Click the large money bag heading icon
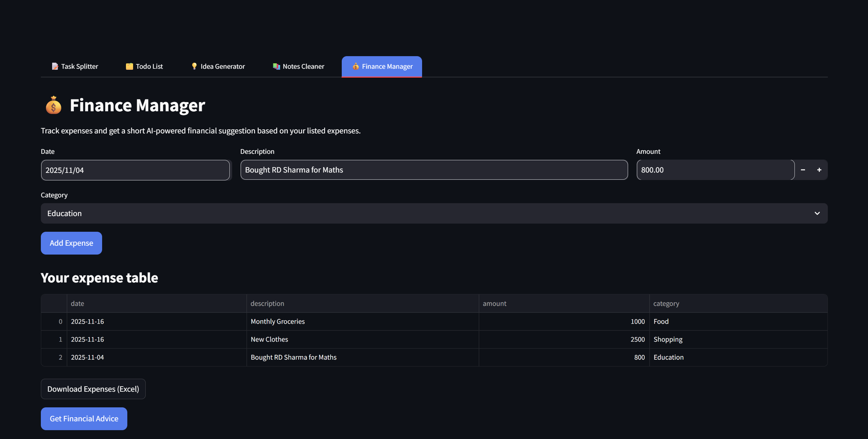868x439 pixels. (x=53, y=105)
